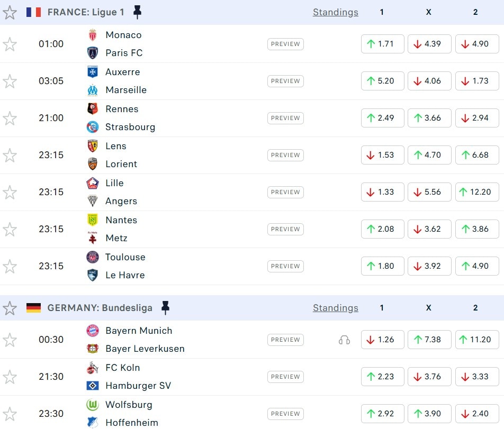Pin the France Ligue 1 league
The height and width of the screenshot is (429, 504).
(x=137, y=12)
